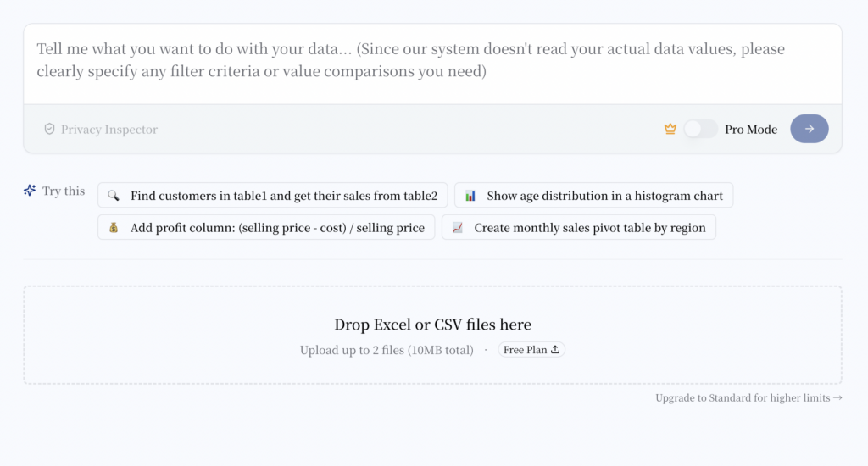Screen dimensions: 868x466
Task: Click the bar chart icon on histogram suggestion
Action: point(470,196)
